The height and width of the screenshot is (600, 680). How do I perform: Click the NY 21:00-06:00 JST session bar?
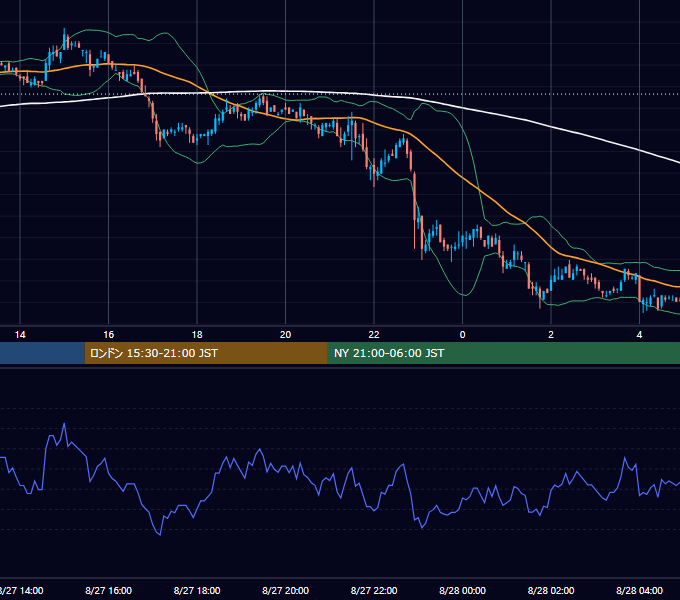pos(503,353)
